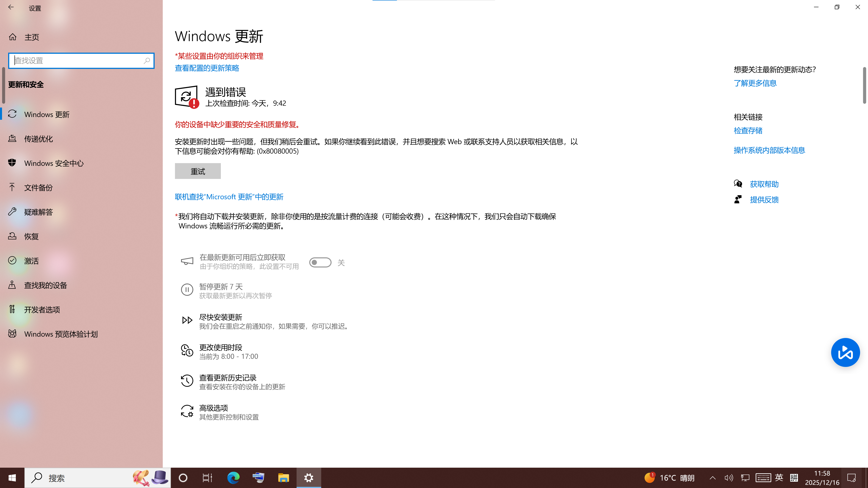868x488 pixels.
Task: Click the 尽快安装更新 fast-forward icon
Action: pyautogui.click(x=187, y=320)
